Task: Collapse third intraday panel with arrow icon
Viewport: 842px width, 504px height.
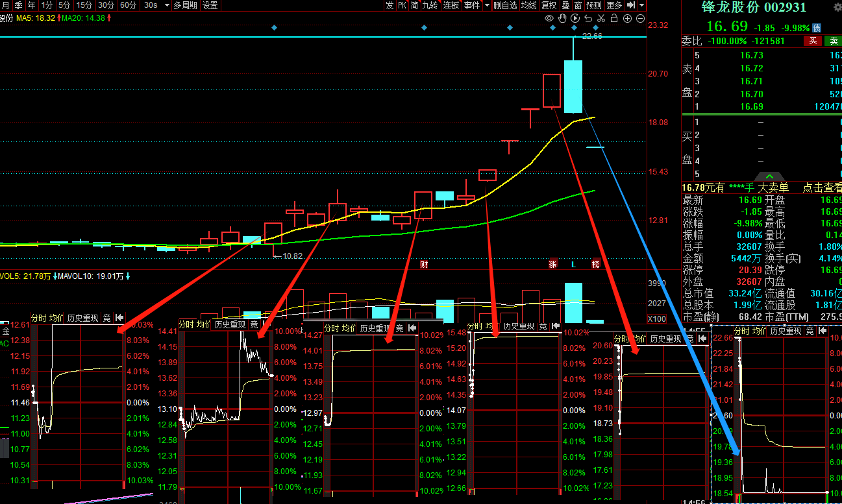Action: pos(412,328)
